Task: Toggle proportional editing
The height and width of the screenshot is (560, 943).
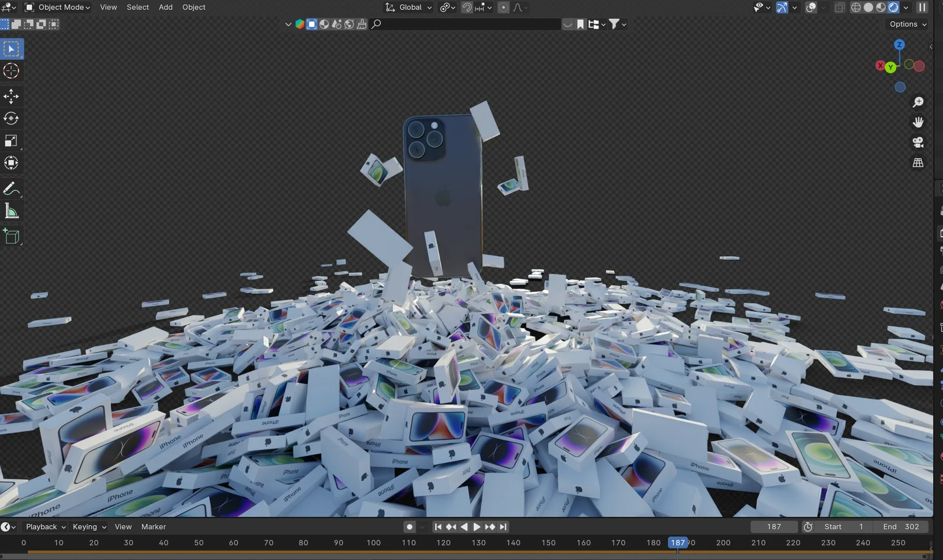Action: click(503, 7)
